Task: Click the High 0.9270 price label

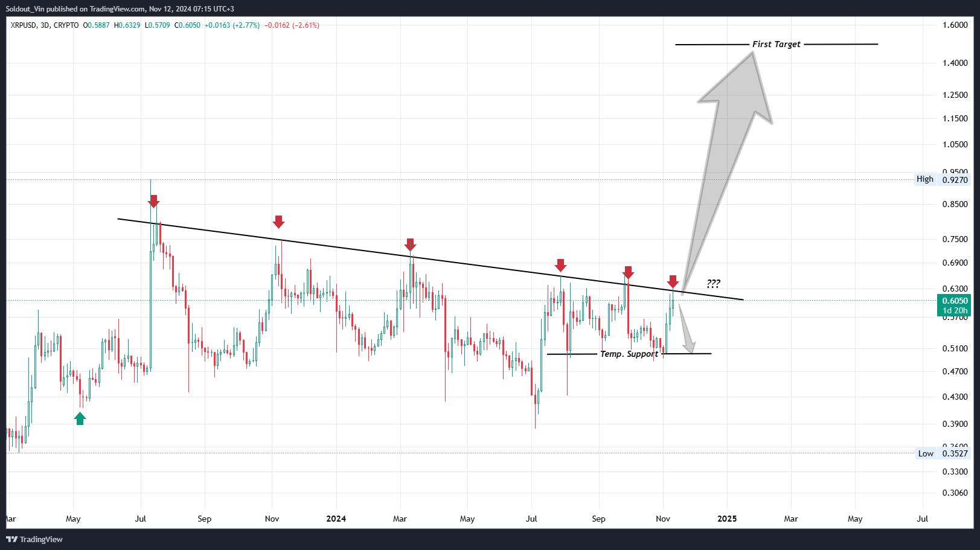Action: (x=943, y=179)
